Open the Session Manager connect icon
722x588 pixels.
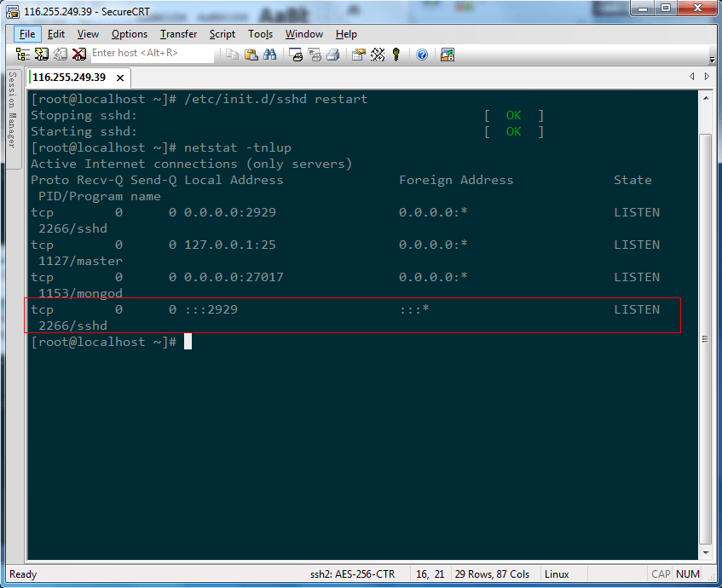(x=23, y=54)
